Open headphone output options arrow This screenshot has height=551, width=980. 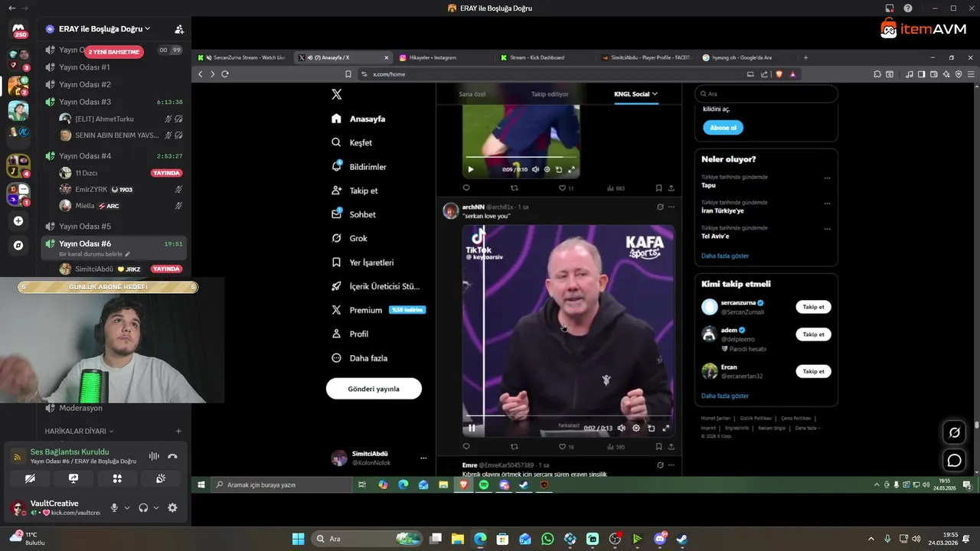pyautogui.click(x=156, y=507)
